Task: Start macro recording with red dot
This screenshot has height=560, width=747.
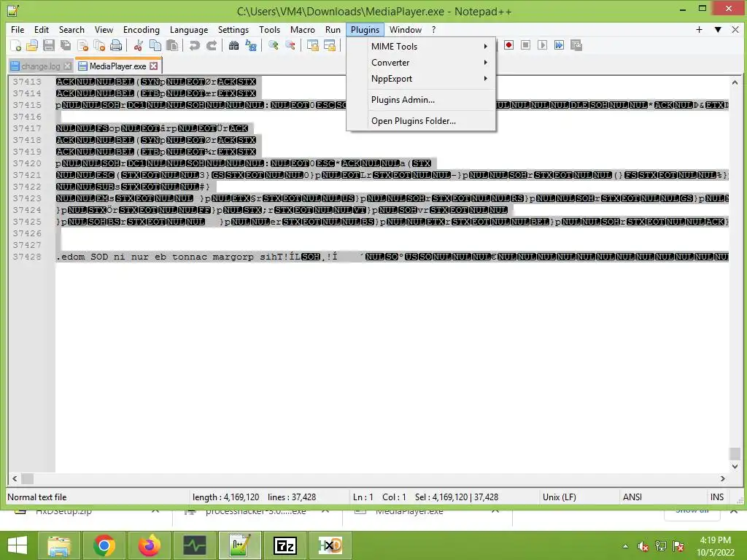Action: coord(508,45)
